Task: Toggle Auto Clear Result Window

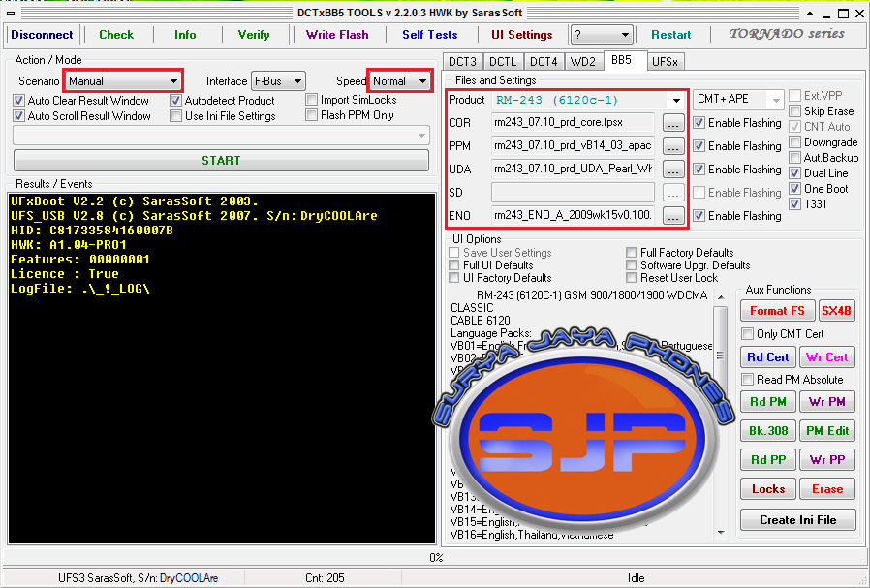Action: 18,101
